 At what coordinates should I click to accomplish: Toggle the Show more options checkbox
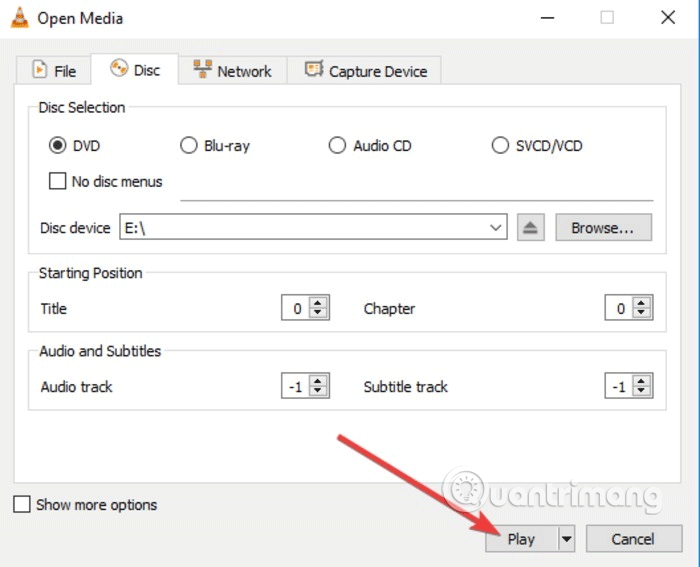[22, 505]
